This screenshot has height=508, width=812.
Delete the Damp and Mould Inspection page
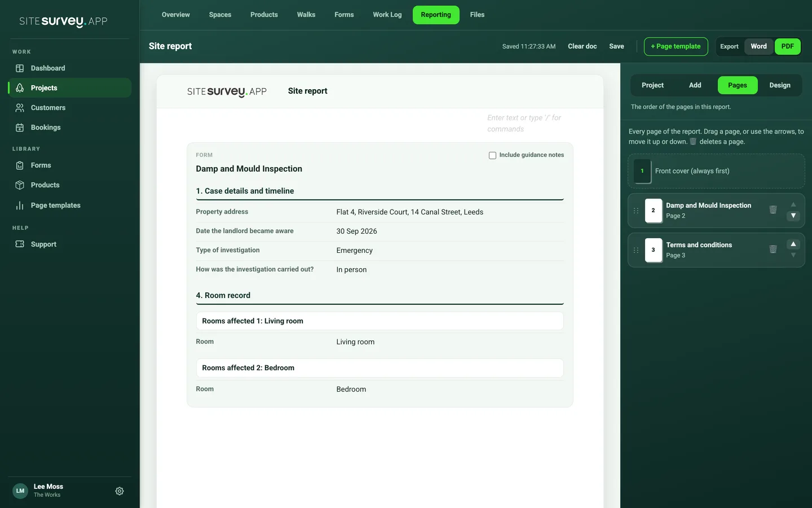pos(773,210)
